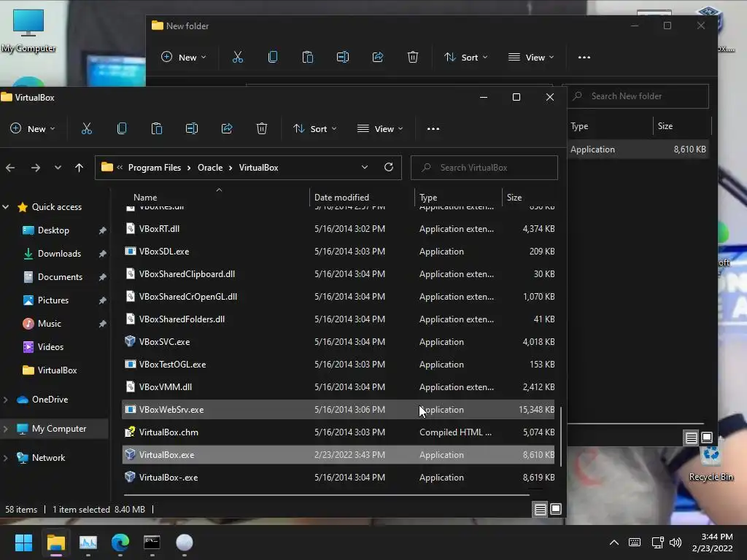Sort by Size column header in New folder window
This screenshot has width=747, height=560.
(681, 126)
